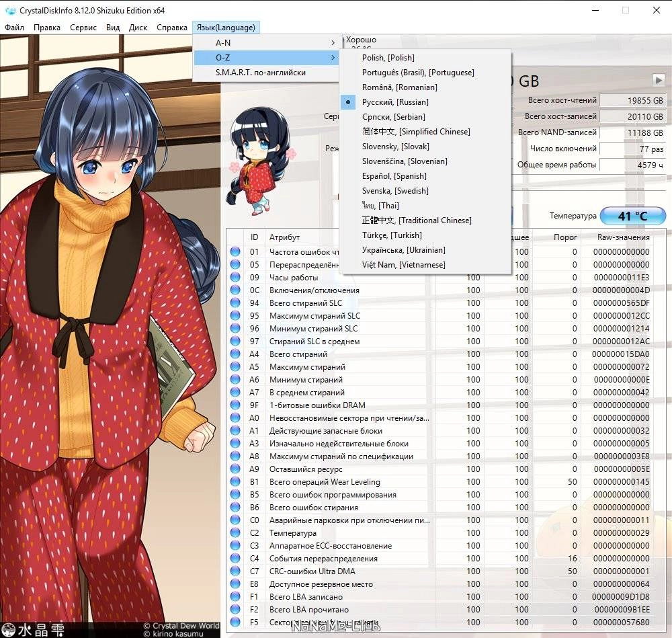This screenshot has width=672, height=638.
Task: Open the Сервис menu
Action: click(x=83, y=28)
